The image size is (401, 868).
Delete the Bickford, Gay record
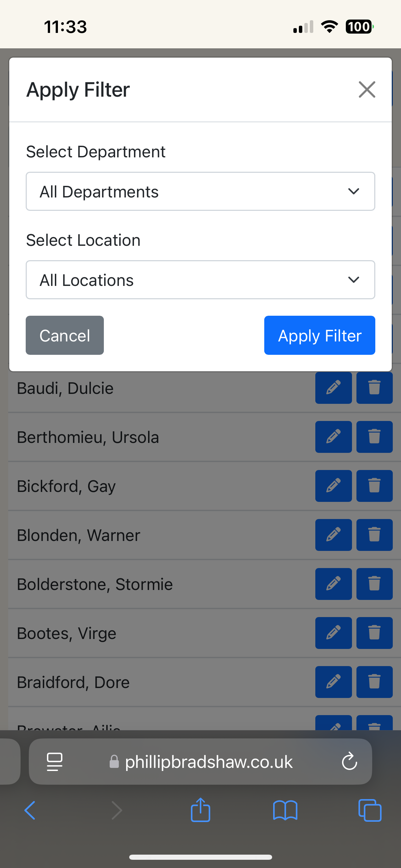(x=374, y=486)
